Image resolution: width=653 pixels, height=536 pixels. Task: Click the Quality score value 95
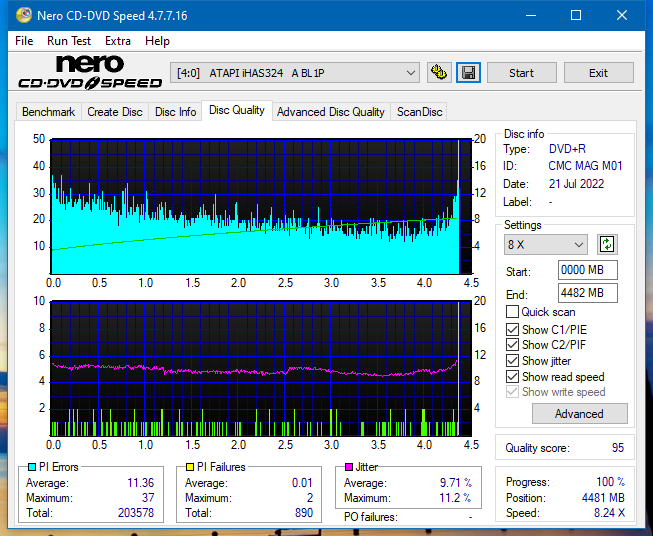click(618, 448)
